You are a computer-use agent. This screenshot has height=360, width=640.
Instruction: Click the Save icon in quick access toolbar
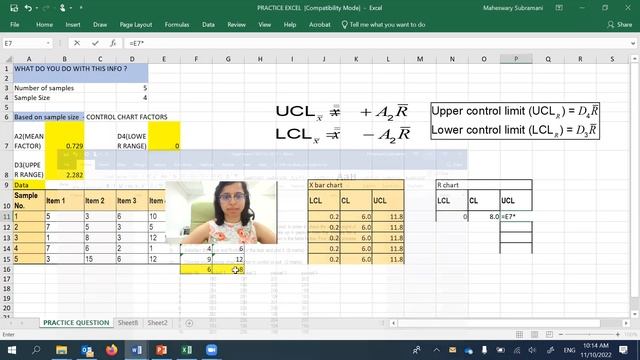[x=14, y=8]
